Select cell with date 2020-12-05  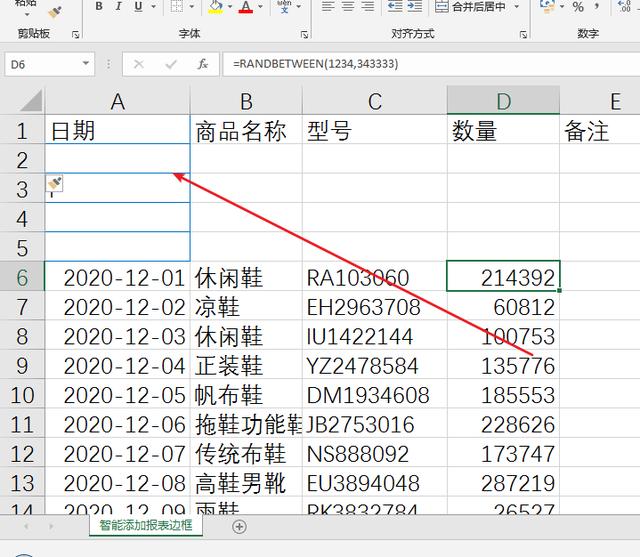click(118, 395)
